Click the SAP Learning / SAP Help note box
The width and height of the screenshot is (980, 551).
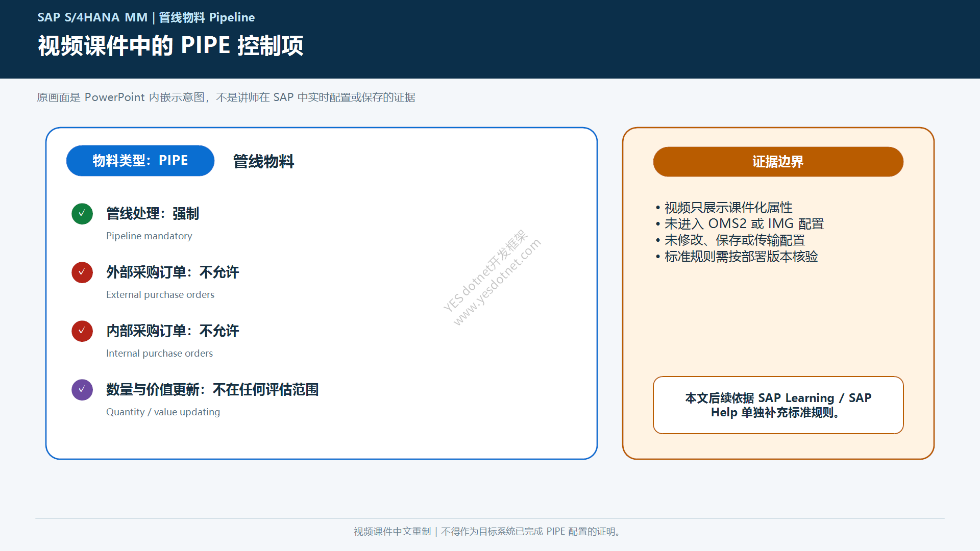click(x=778, y=405)
